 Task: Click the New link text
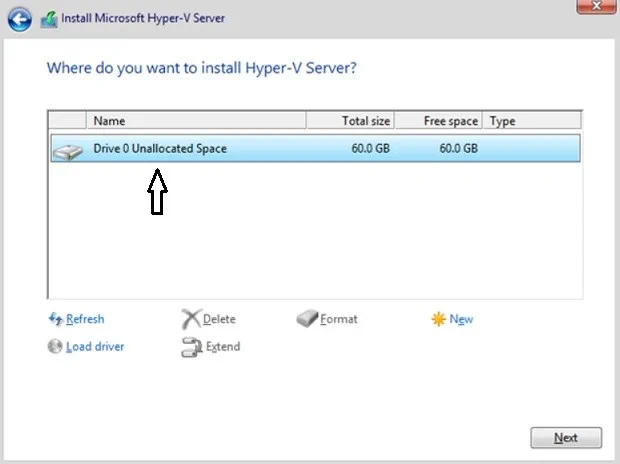coord(461,319)
